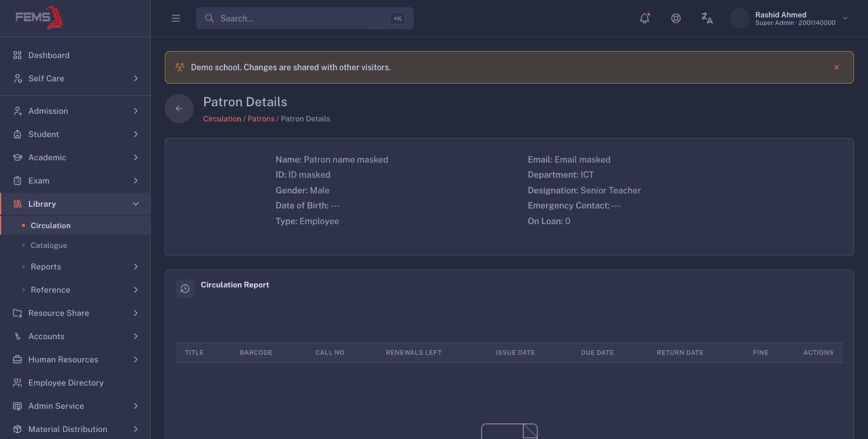The height and width of the screenshot is (439, 868).
Task: Collapse the Library menu chevron
Action: (136, 204)
